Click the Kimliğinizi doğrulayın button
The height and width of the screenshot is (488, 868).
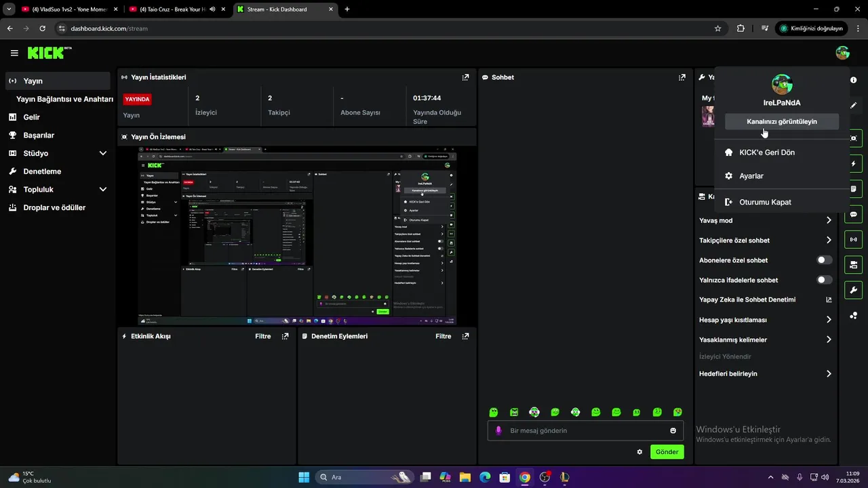811,28
